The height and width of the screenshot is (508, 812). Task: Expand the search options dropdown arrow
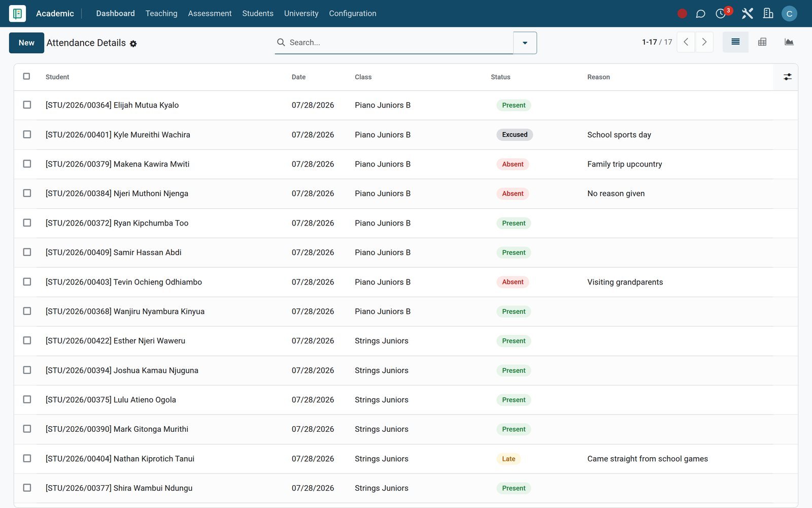[x=525, y=43]
